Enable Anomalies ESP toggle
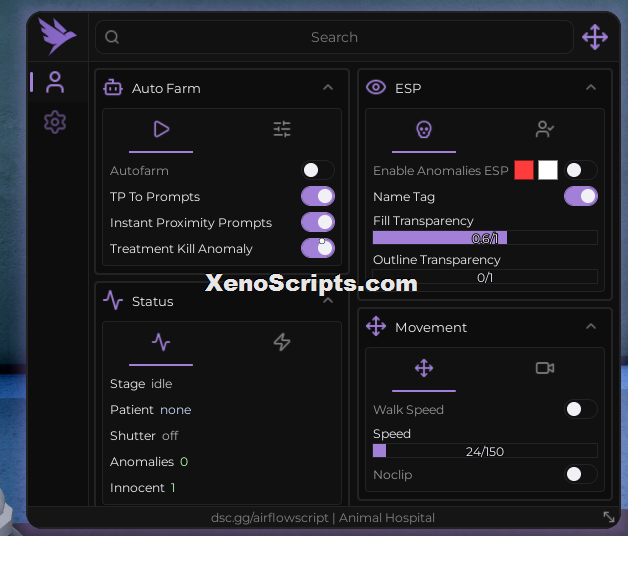The height and width of the screenshot is (566, 628). 581,170
